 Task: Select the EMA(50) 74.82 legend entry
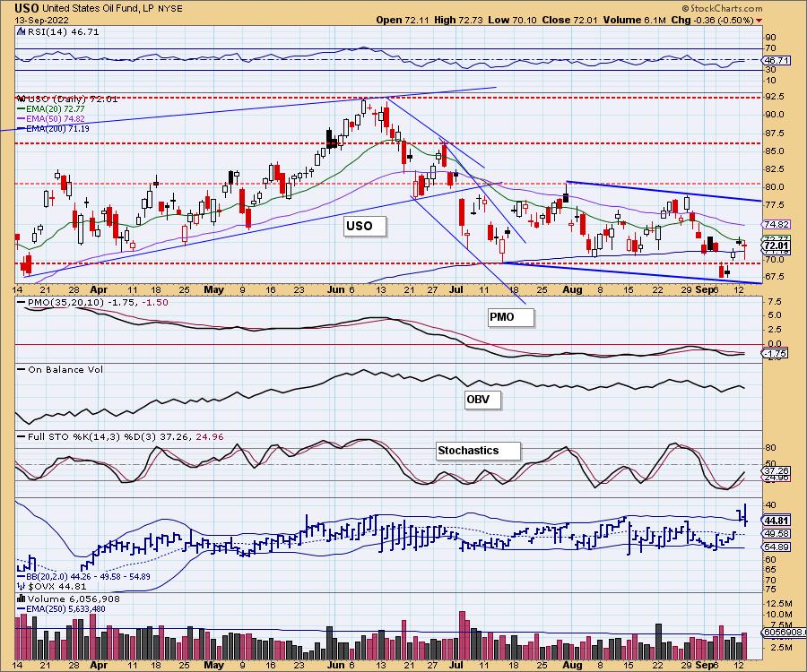51,119
